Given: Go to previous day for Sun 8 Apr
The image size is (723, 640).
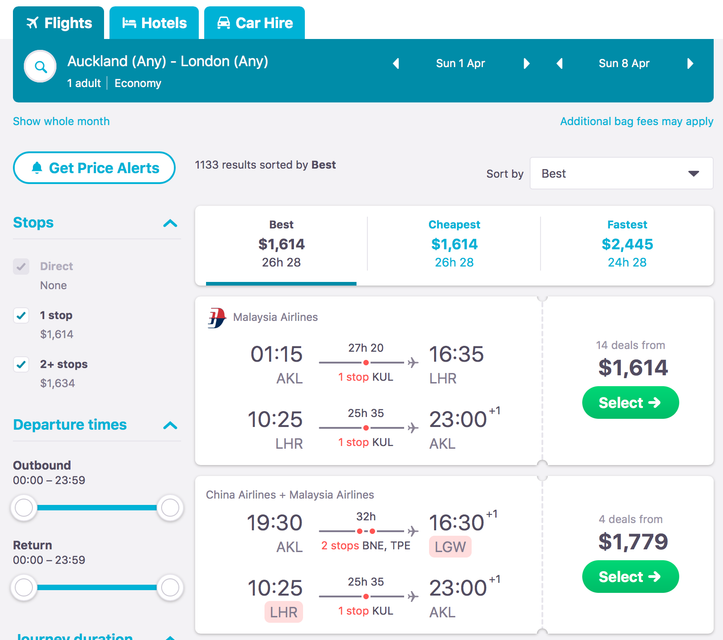Looking at the screenshot, I should 559,64.
